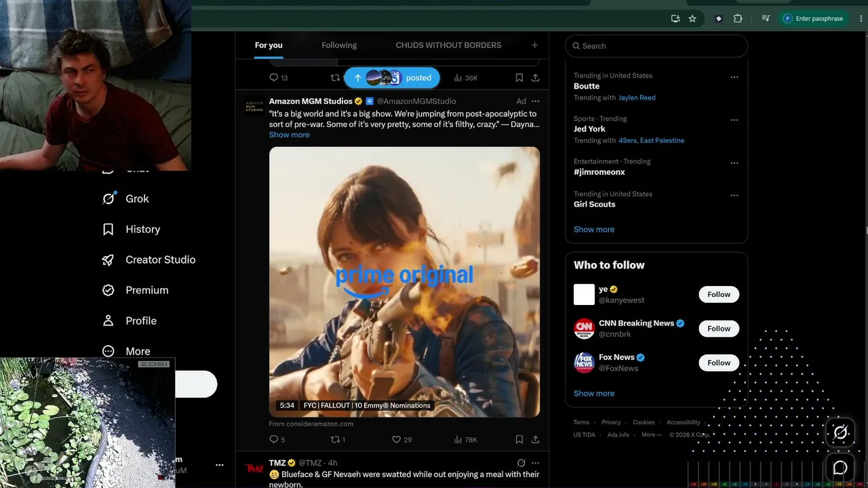Expand the More sidebar menu
Viewport: 868px width, 488px height.
[x=126, y=351]
